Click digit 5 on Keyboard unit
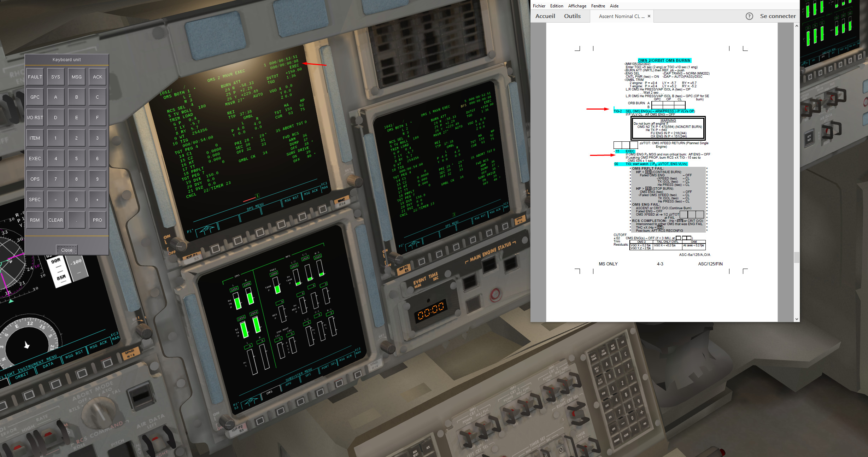Image resolution: width=868 pixels, height=457 pixels. click(76, 158)
